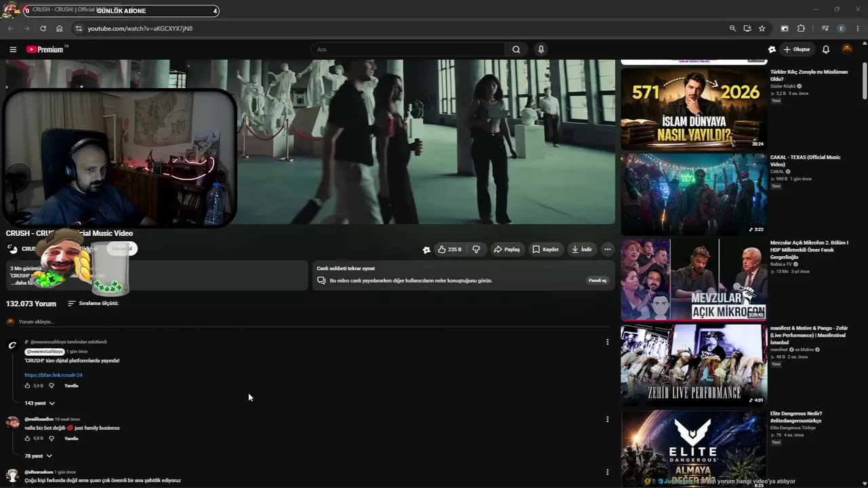Open the browser profile button E

(842, 28)
